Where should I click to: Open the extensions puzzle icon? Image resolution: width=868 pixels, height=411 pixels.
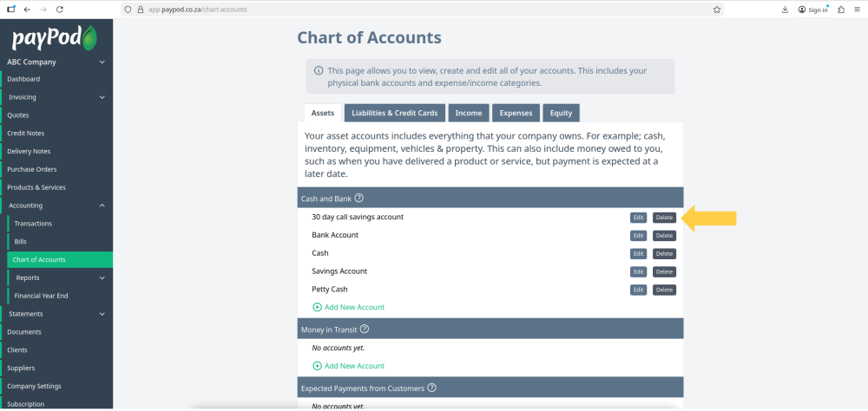(x=841, y=10)
